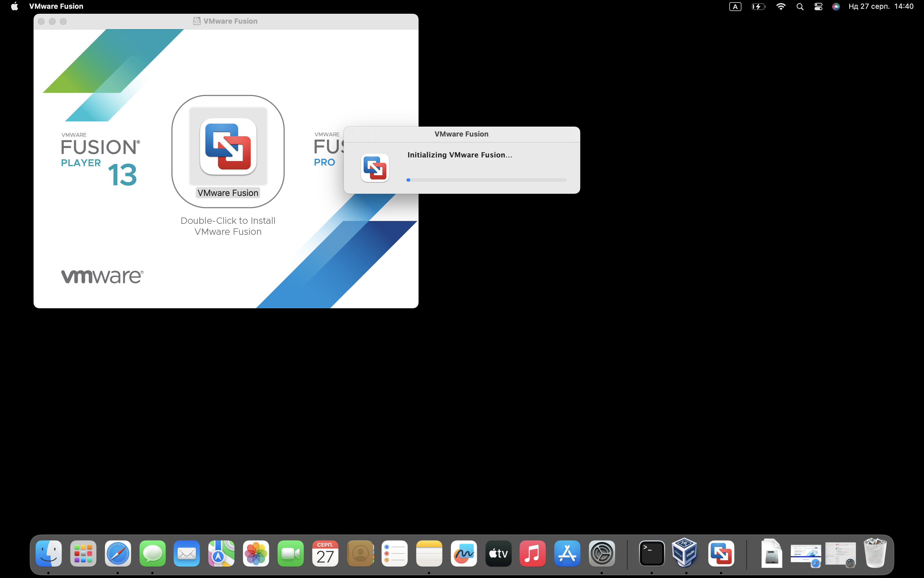This screenshot has height=578, width=924.
Task: Open Mail from the Dock
Action: pos(187,553)
